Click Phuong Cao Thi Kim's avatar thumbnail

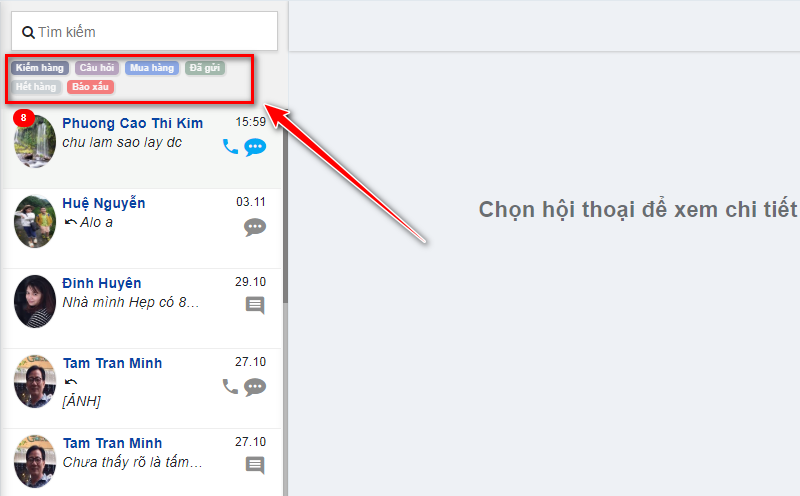click(35, 141)
